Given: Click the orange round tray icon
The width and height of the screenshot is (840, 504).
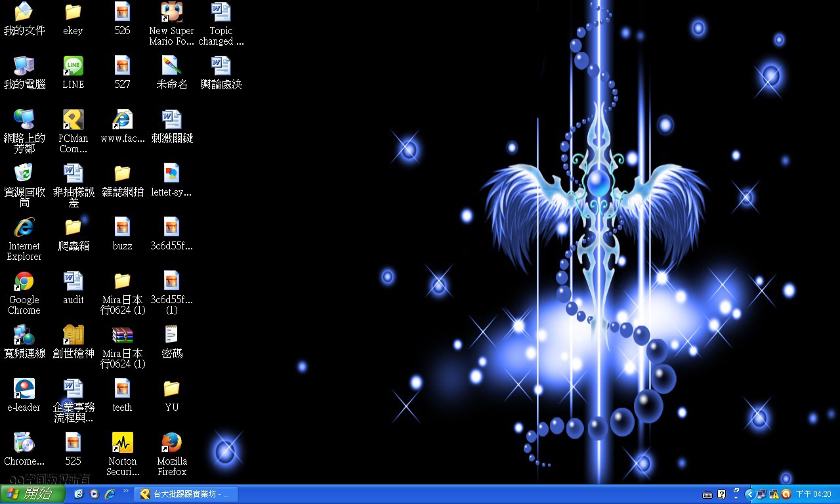Looking at the screenshot, I should pos(786,494).
